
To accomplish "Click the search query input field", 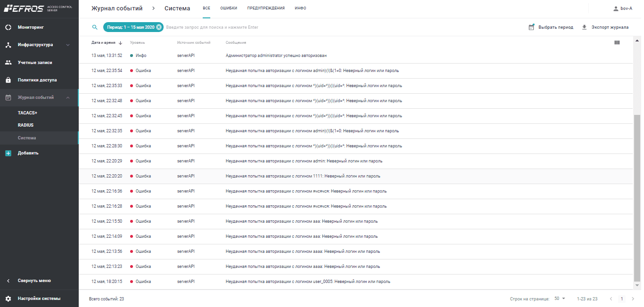I will pos(283,27).
